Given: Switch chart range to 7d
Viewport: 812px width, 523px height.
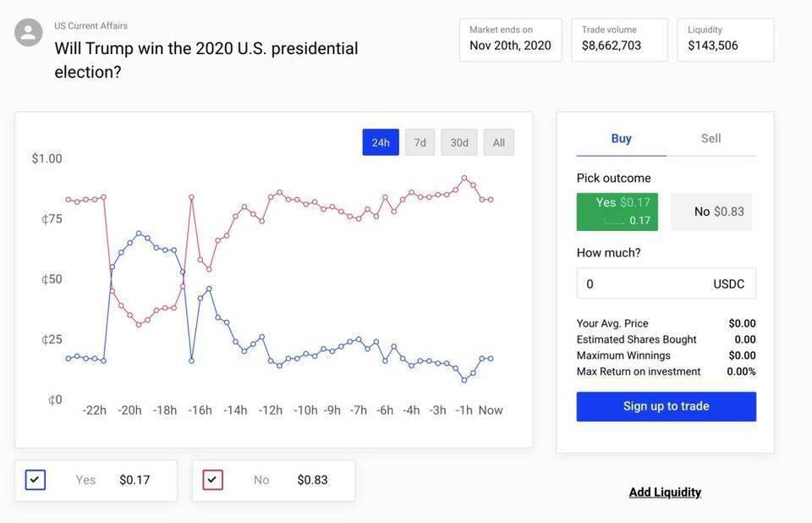Looking at the screenshot, I should click(x=420, y=142).
